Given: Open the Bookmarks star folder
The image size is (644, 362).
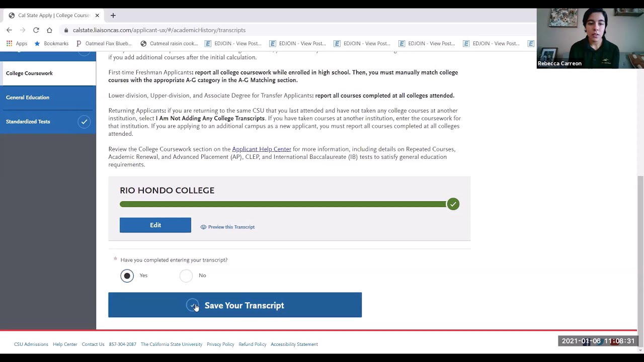Looking at the screenshot, I should pyautogui.click(x=51, y=44).
